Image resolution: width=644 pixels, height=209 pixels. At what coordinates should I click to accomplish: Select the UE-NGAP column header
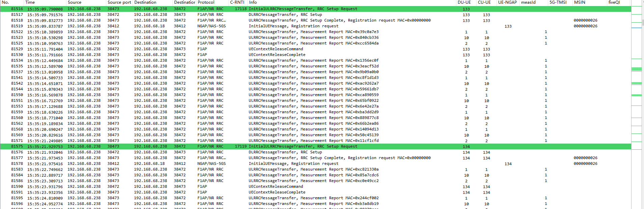pos(507,2)
